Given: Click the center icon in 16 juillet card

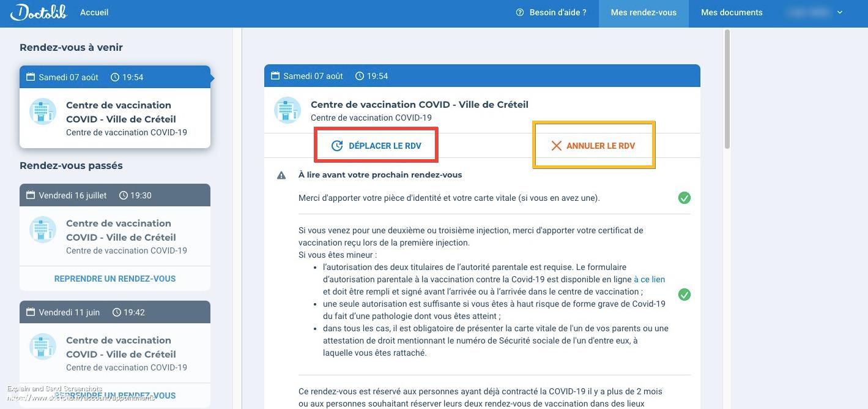Looking at the screenshot, I should click(43, 230).
